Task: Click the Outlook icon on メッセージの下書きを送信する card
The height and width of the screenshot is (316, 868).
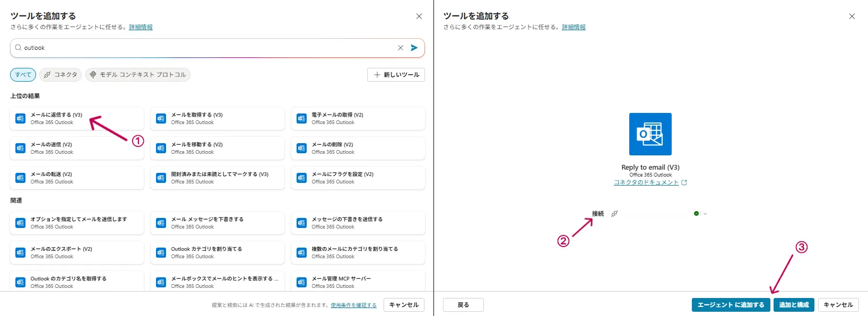Action: 301,223
